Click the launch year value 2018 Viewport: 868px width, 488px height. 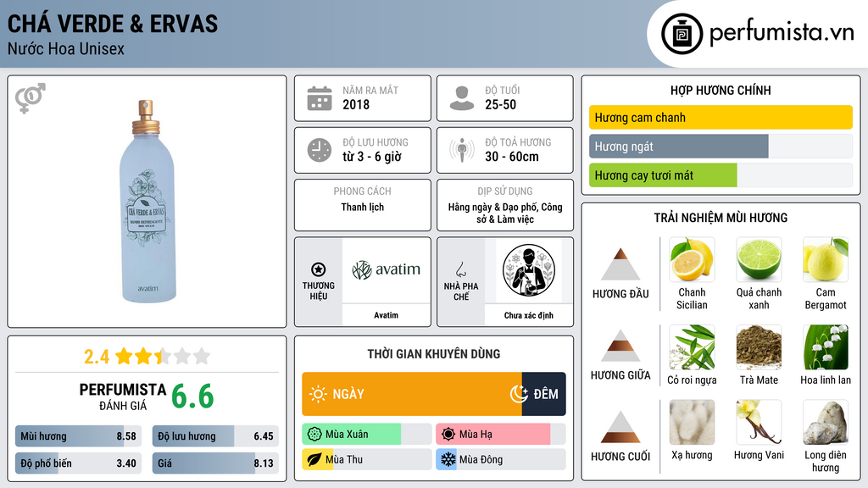pyautogui.click(x=356, y=104)
